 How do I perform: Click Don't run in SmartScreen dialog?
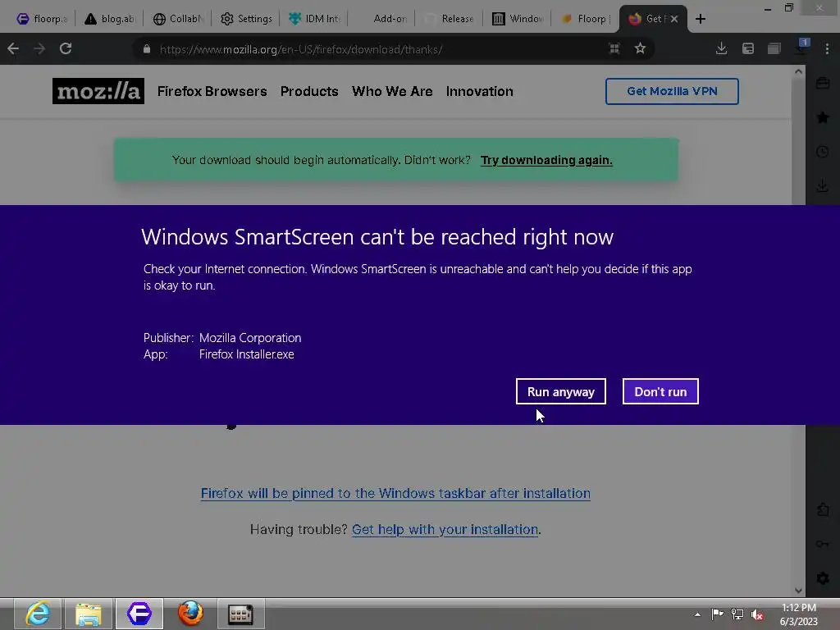pos(660,391)
